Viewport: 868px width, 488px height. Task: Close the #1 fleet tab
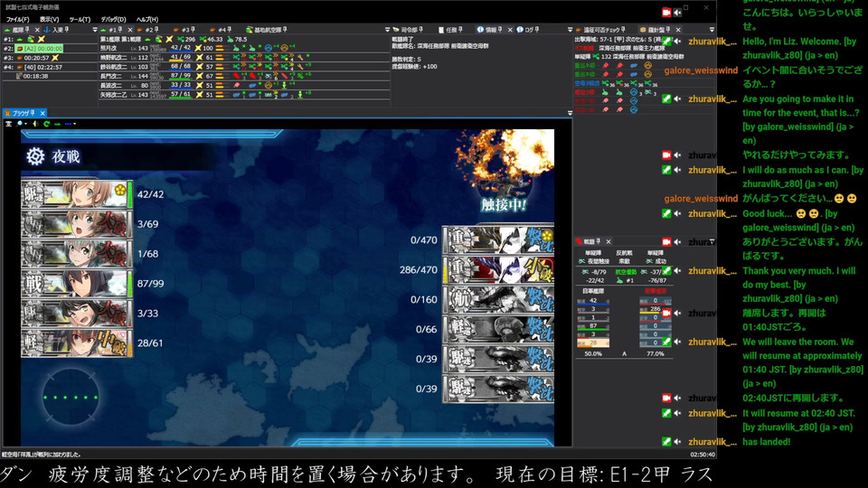pos(130,30)
